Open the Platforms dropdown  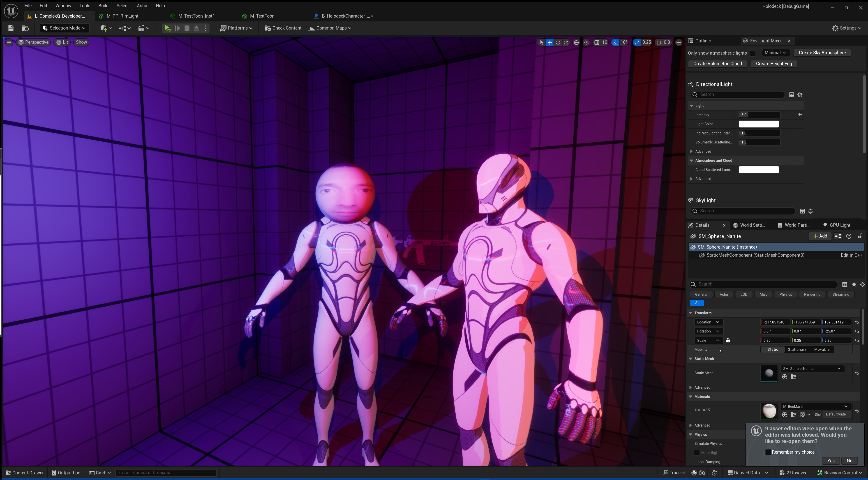[236, 28]
